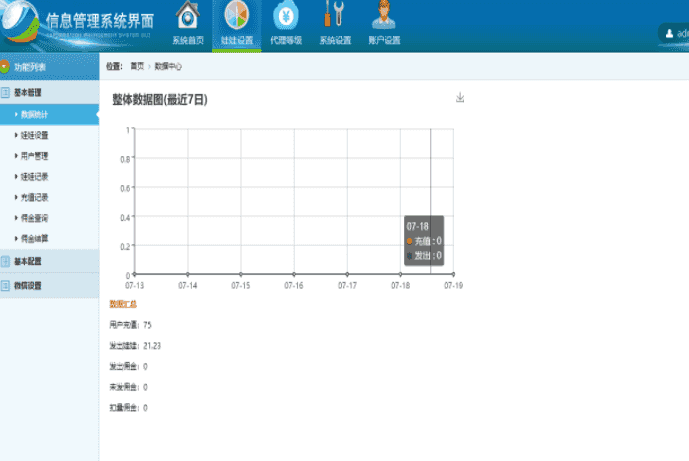This screenshot has width=689, height=461.
Task: Click the 发出佣金: 0 line
Action: click(x=128, y=367)
